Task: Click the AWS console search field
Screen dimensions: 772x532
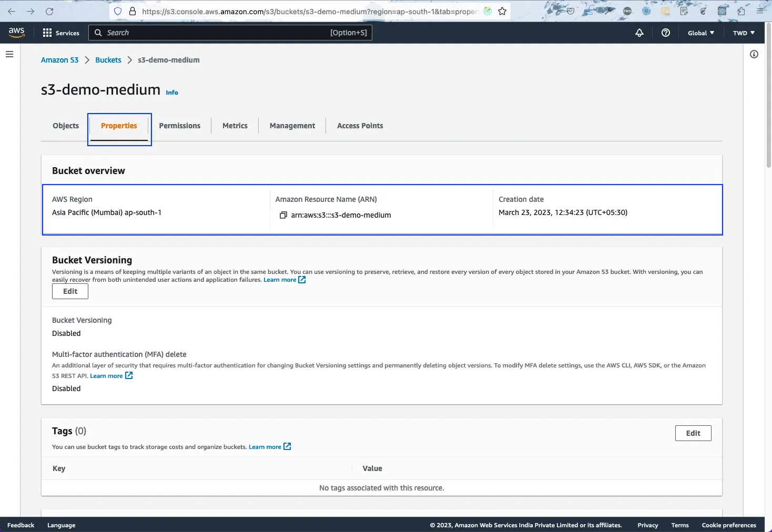Action: 230,33
